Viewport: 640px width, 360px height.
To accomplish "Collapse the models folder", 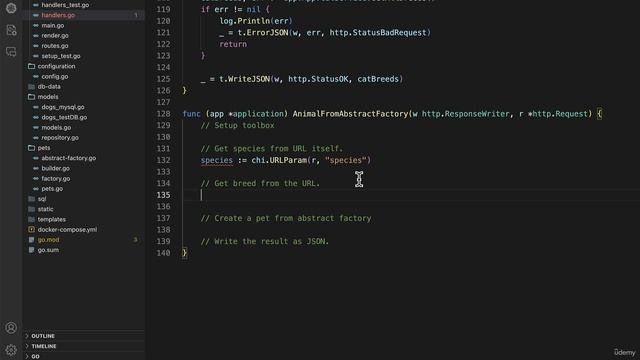I will [x=48, y=97].
